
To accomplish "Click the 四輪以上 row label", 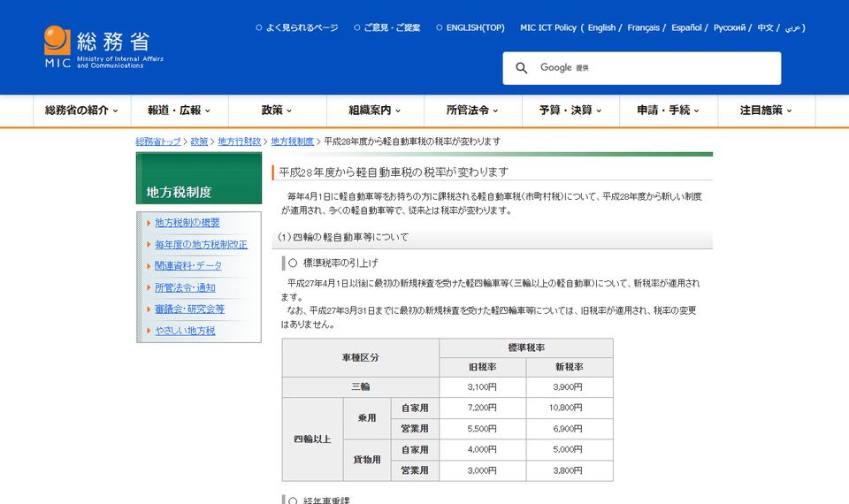I will [x=312, y=439].
